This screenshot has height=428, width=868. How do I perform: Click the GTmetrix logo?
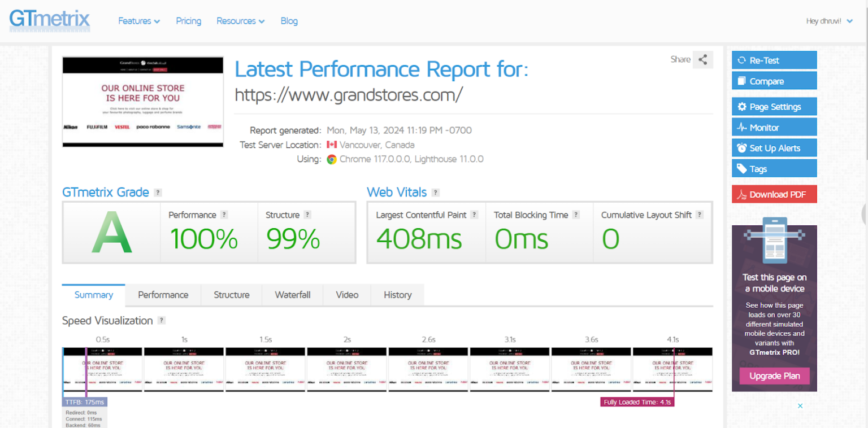49,19
